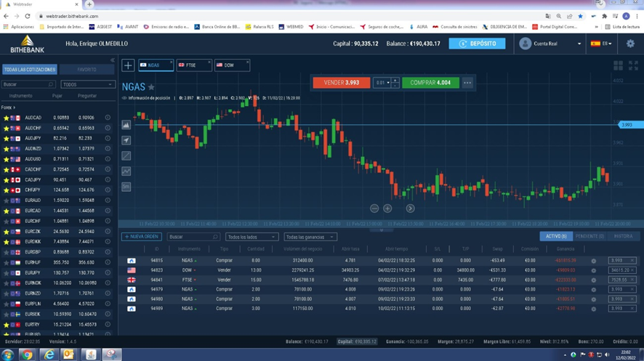The image size is (644, 361).
Task: Switch to TODAS LAS COTIZACIONES tab
Action: [30, 69]
